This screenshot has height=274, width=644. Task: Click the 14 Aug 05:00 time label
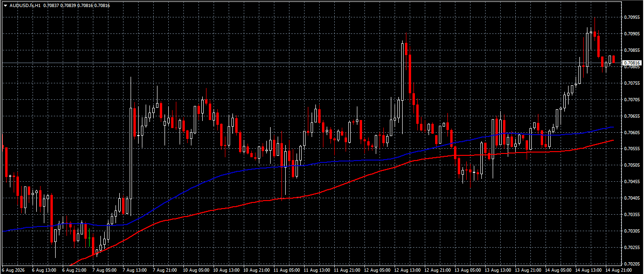(x=557, y=271)
